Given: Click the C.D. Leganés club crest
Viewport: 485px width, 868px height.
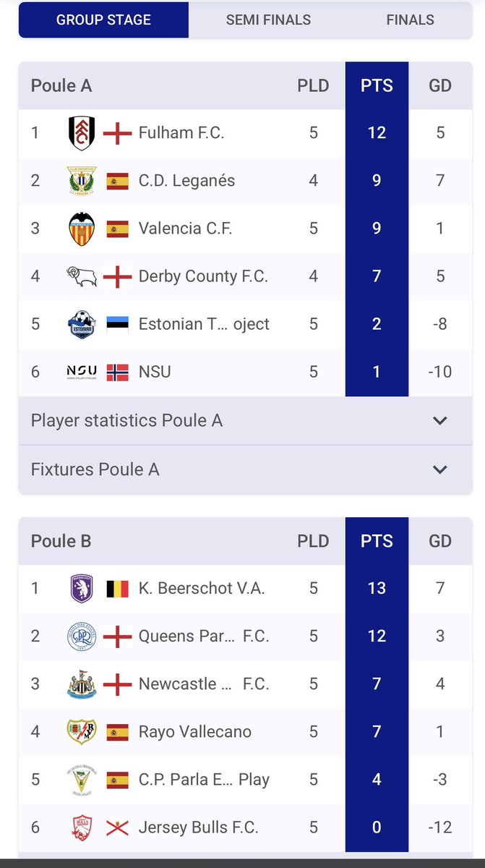Looking at the screenshot, I should (x=82, y=181).
